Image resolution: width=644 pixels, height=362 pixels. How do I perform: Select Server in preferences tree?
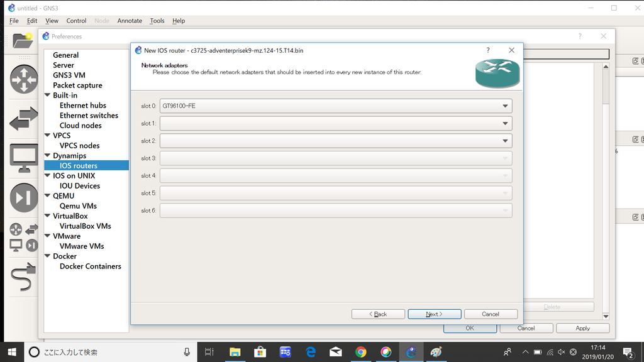64,65
